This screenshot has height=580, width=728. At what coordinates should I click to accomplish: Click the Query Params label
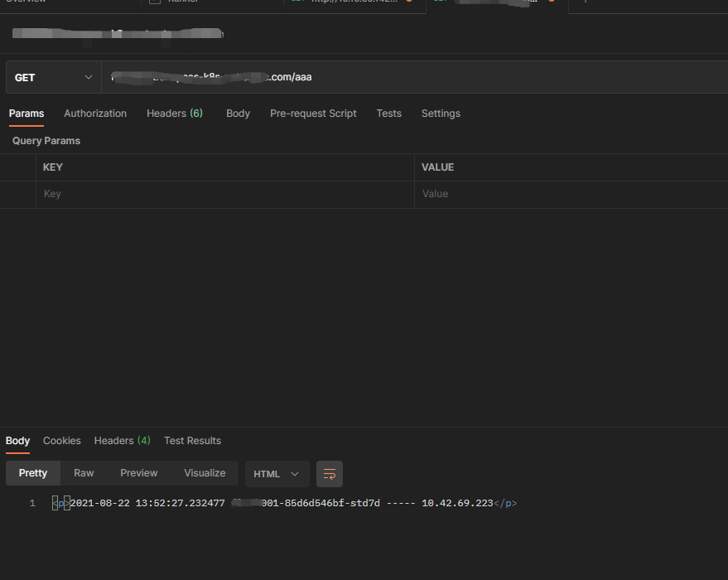point(46,141)
